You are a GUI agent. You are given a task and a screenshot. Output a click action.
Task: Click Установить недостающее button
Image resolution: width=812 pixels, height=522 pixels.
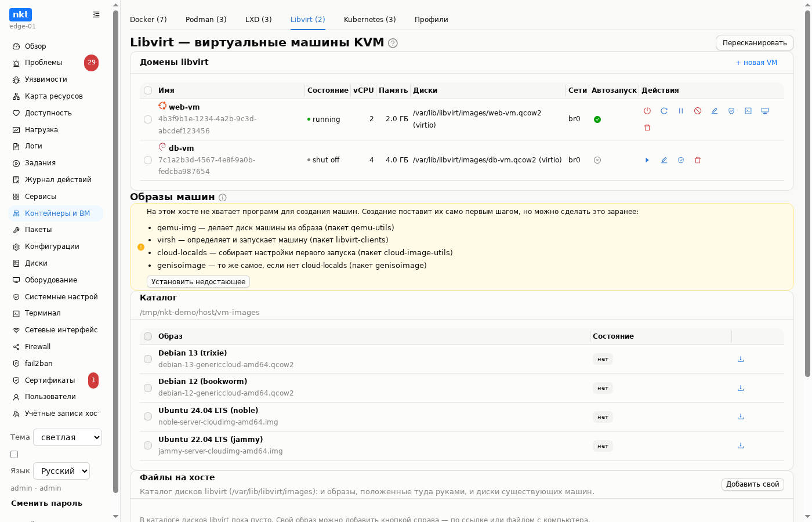click(198, 282)
